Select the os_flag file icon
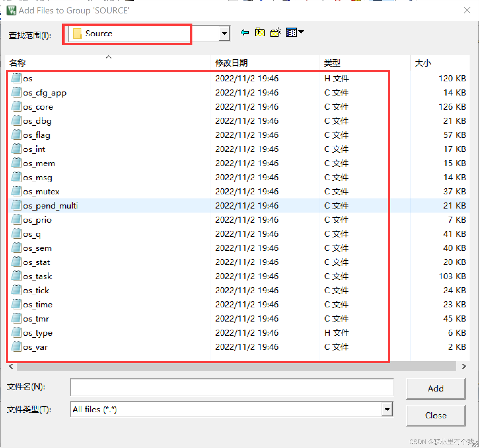Image resolution: width=479 pixels, height=448 pixels. point(16,135)
